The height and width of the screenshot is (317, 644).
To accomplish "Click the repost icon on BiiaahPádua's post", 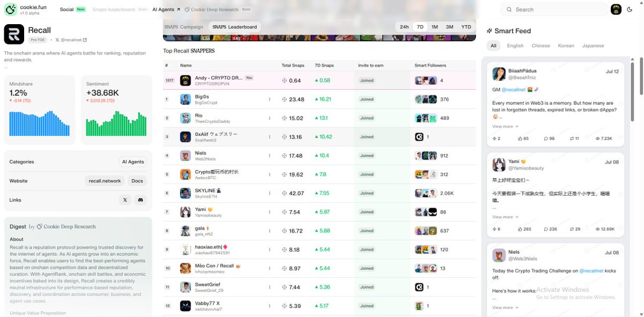I will click(x=572, y=138).
